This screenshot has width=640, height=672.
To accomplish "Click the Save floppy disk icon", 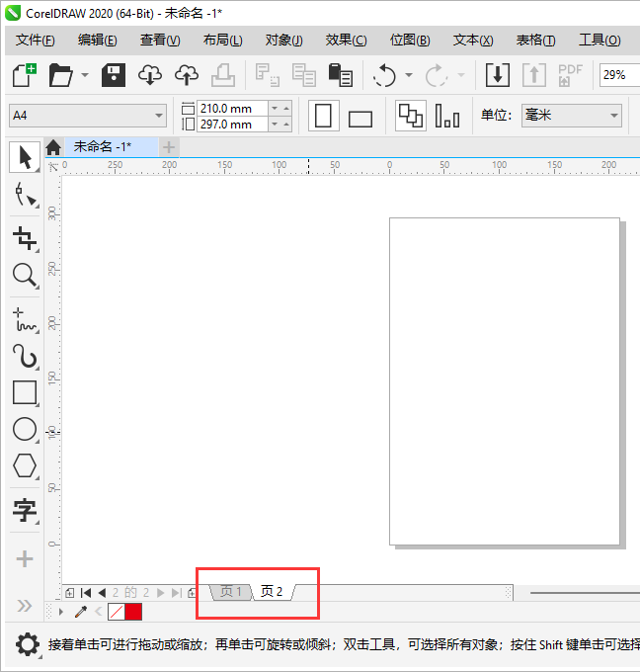I will click(x=115, y=75).
